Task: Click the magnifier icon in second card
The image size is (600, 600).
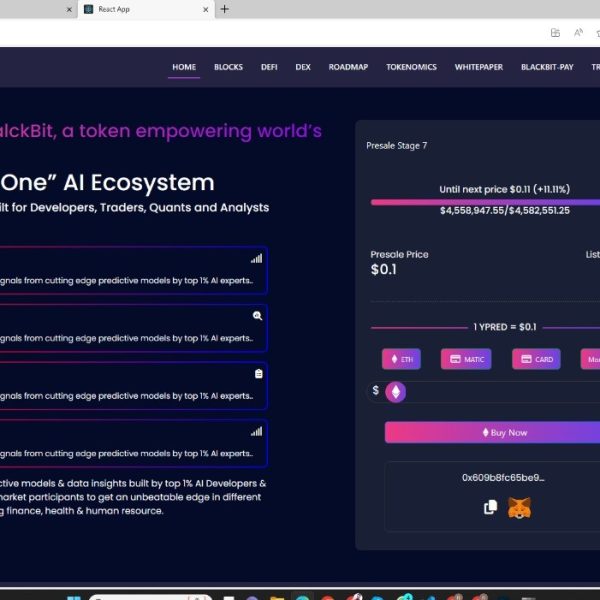Action: pyautogui.click(x=257, y=316)
